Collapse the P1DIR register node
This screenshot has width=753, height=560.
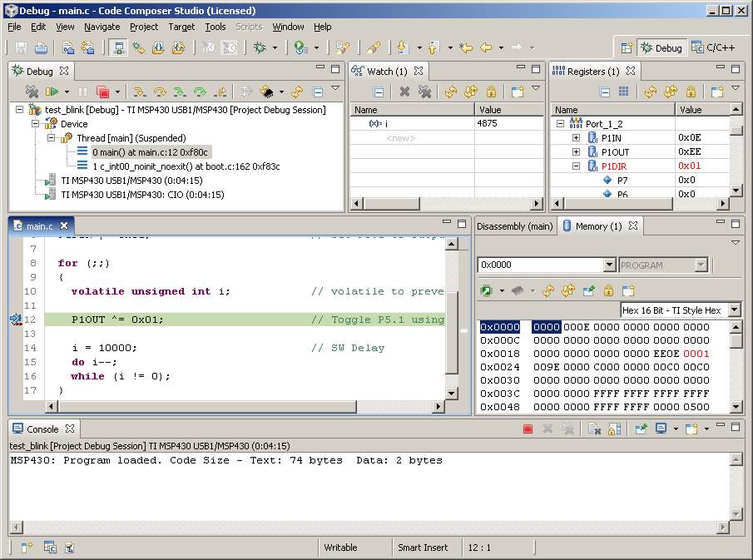(x=576, y=166)
